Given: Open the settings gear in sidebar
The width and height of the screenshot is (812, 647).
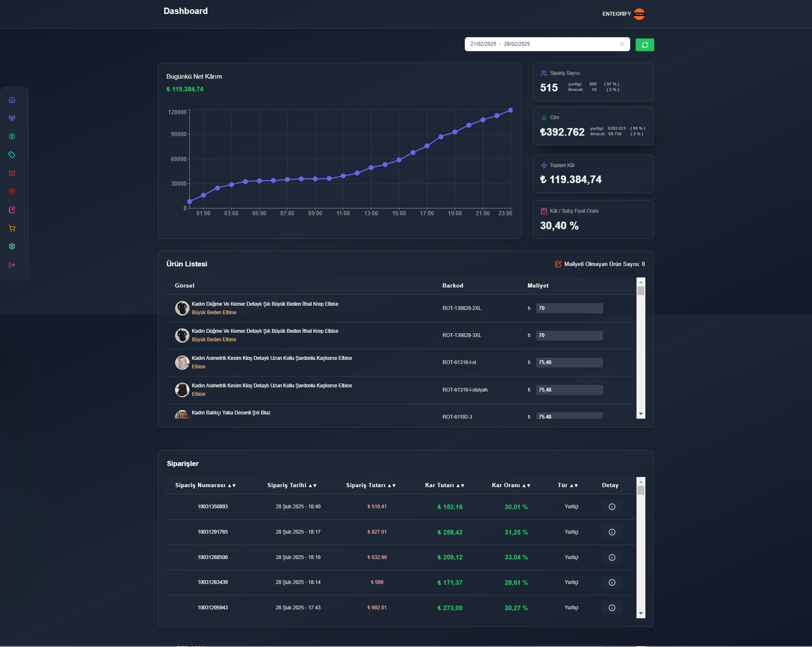Looking at the screenshot, I should (x=12, y=246).
